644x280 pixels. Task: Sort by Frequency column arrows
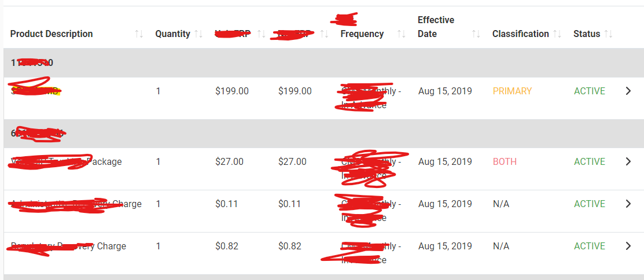click(x=402, y=34)
